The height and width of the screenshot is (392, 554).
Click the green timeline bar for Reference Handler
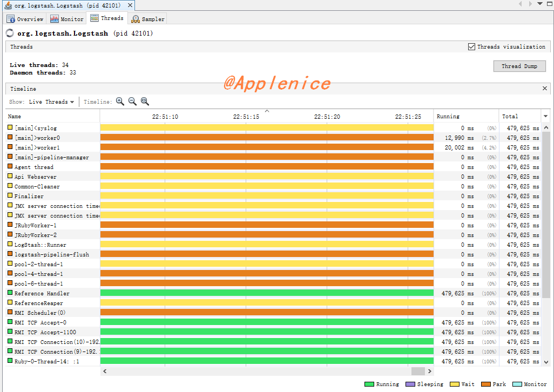pyautogui.click(x=267, y=293)
